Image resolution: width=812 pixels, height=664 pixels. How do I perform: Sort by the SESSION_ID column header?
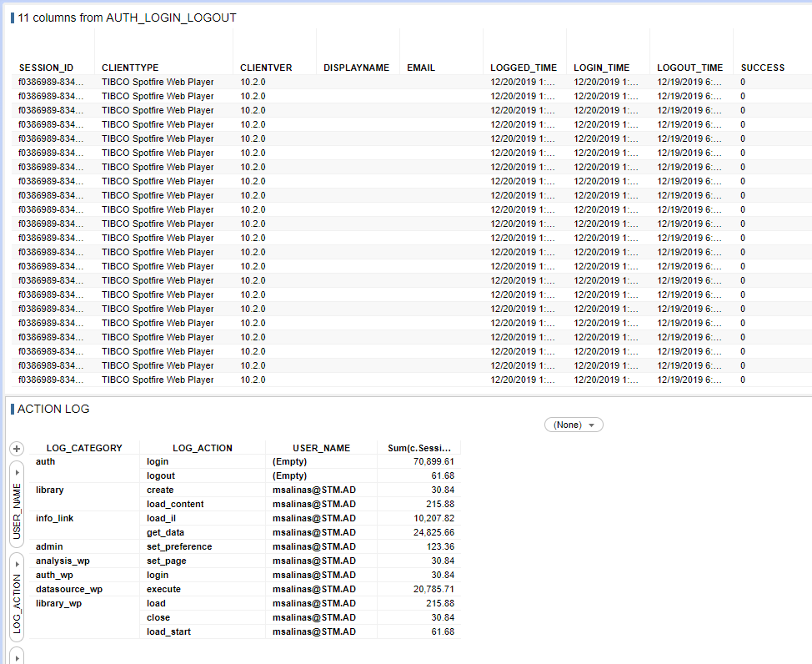[x=46, y=68]
